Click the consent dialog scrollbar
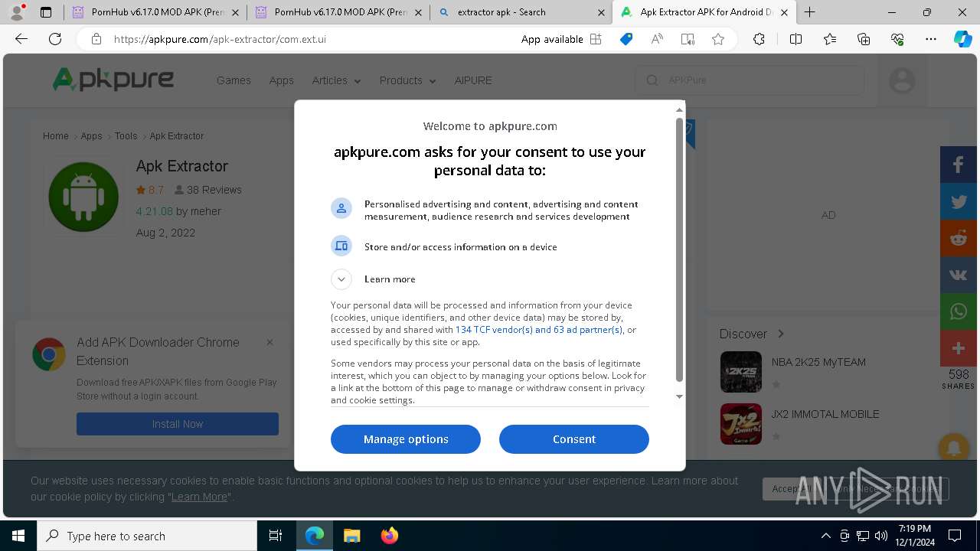This screenshot has width=980, height=551. click(679, 249)
